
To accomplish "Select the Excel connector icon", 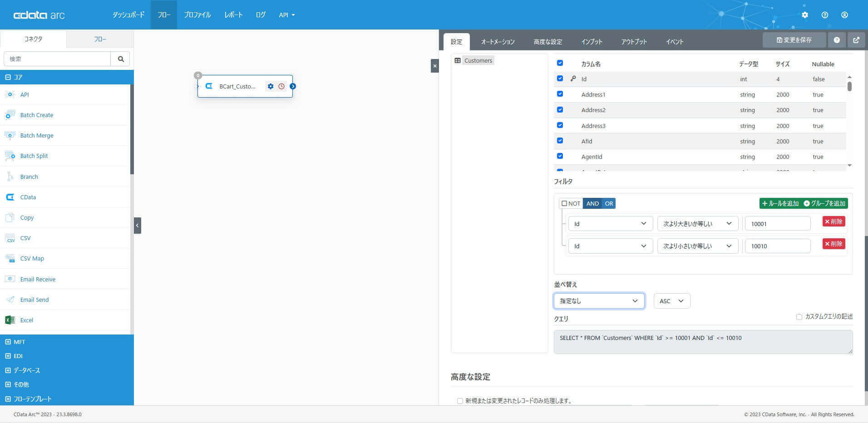I will (10, 320).
